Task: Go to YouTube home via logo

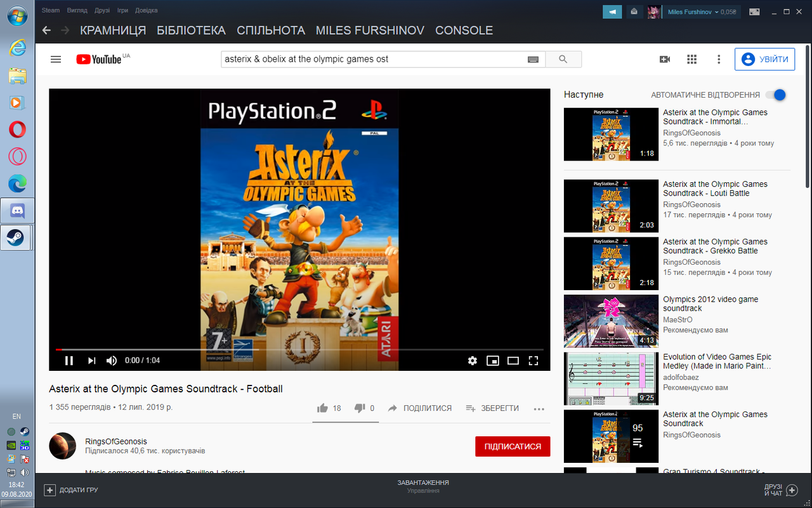Action: [99, 59]
